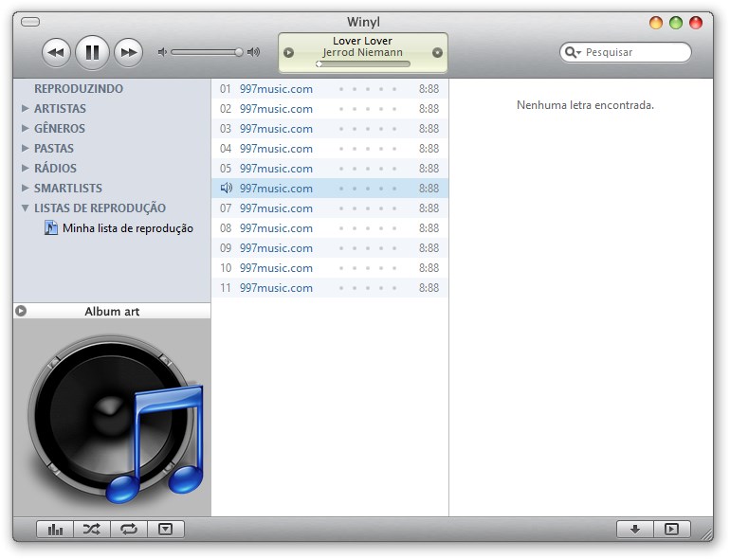The image size is (730, 560).
Task: Skip to next track button
Action: (x=129, y=52)
